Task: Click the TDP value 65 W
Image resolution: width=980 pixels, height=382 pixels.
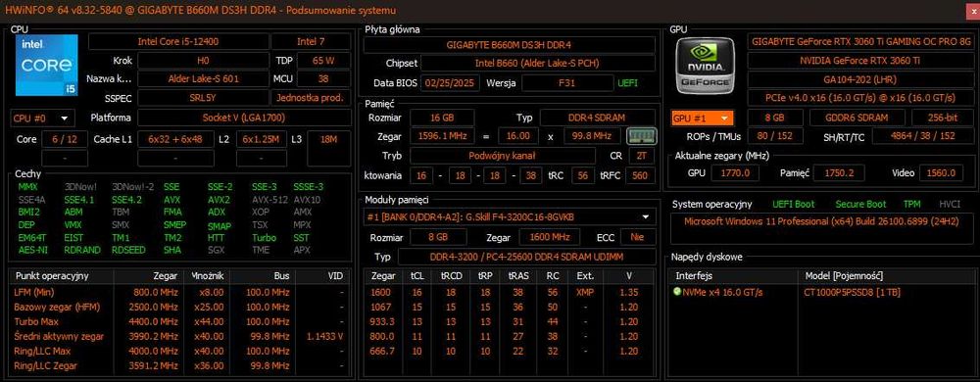Action: coord(322,61)
